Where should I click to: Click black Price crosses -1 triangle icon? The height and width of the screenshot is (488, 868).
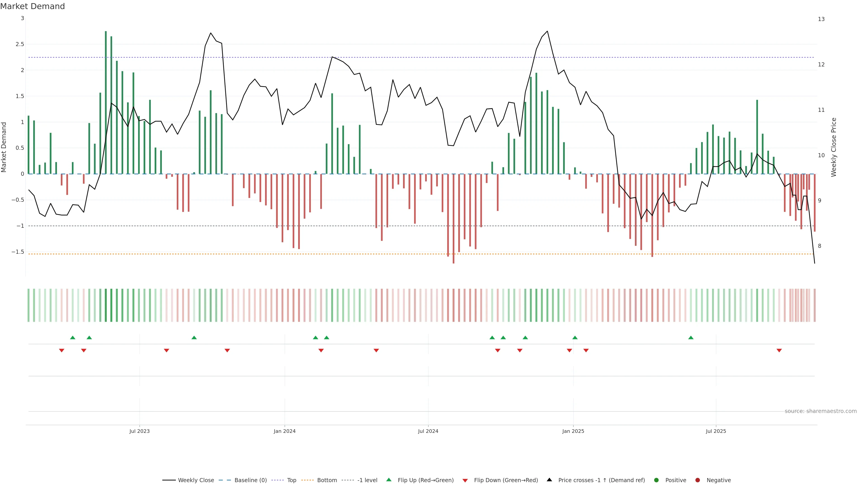point(549,480)
